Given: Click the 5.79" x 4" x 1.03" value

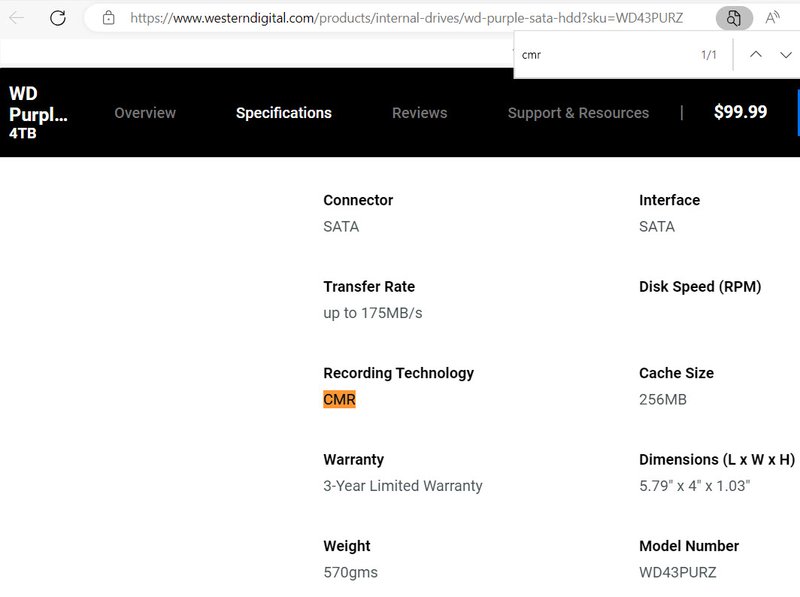Looking at the screenshot, I should coord(694,485).
